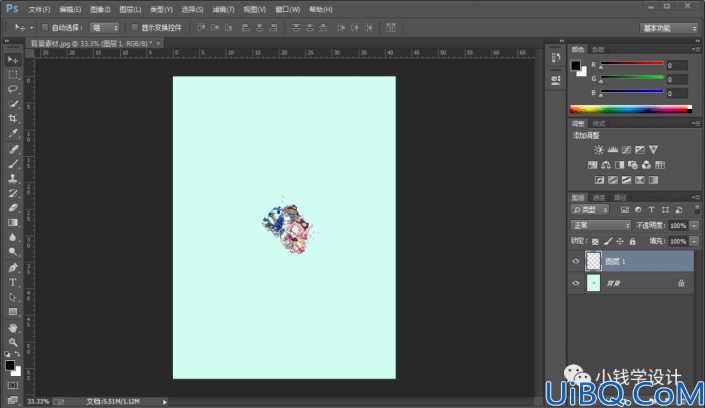Select the Gradient tool
The image size is (705, 408).
(x=13, y=223)
